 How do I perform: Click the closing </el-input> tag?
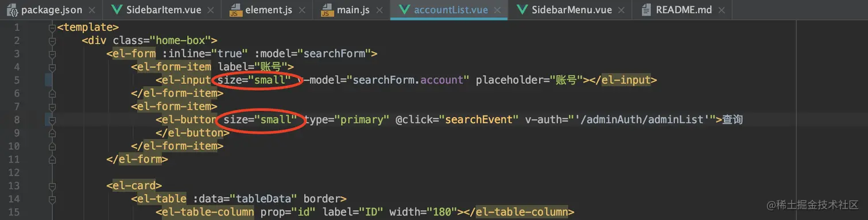(623, 80)
